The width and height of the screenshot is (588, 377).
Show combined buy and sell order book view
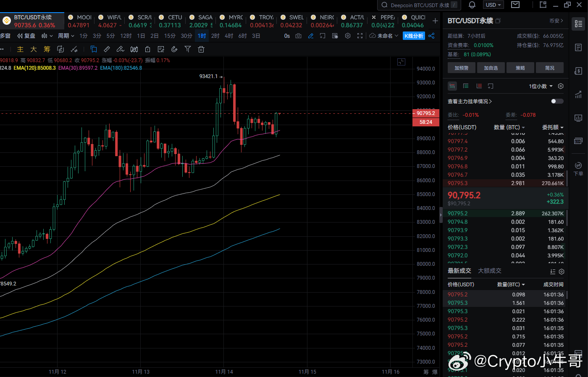pyautogui.click(x=452, y=86)
